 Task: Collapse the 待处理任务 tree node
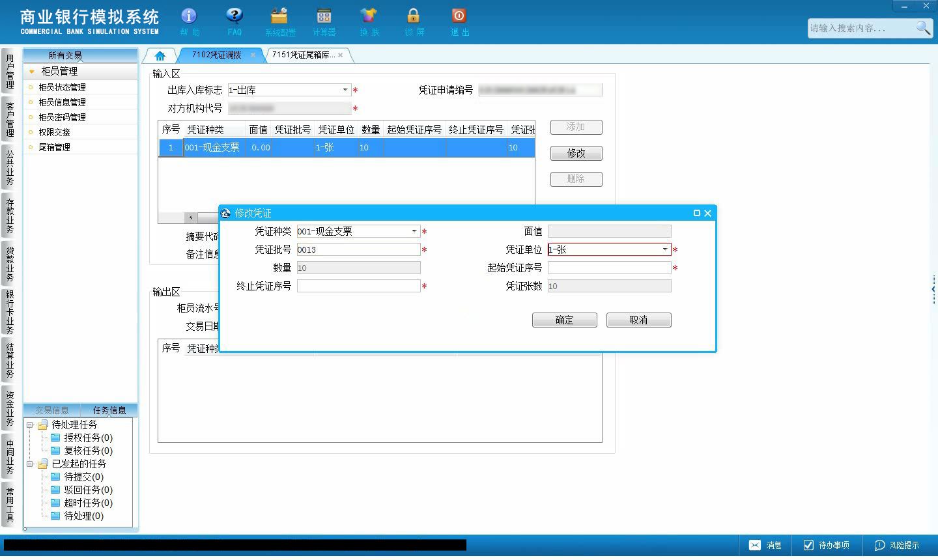(x=30, y=425)
